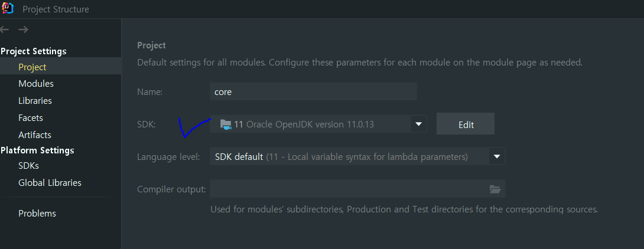The width and height of the screenshot is (644, 249).
Task: Click the Edit button next to SDK
Action: click(466, 125)
